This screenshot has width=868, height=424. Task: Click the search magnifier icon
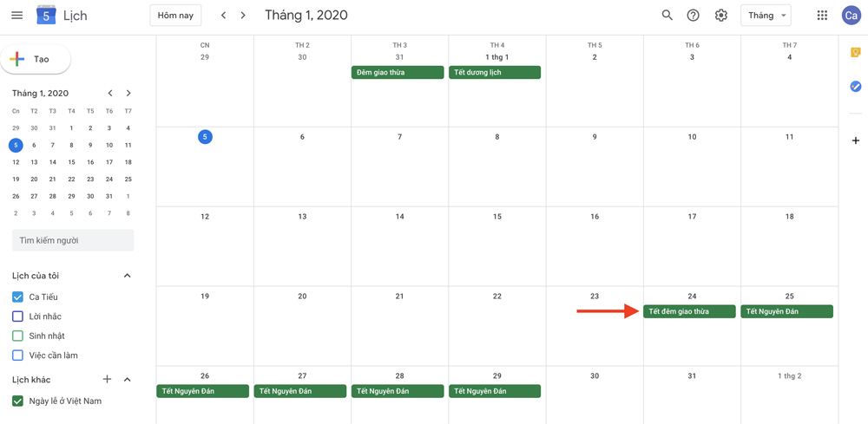[667, 16]
